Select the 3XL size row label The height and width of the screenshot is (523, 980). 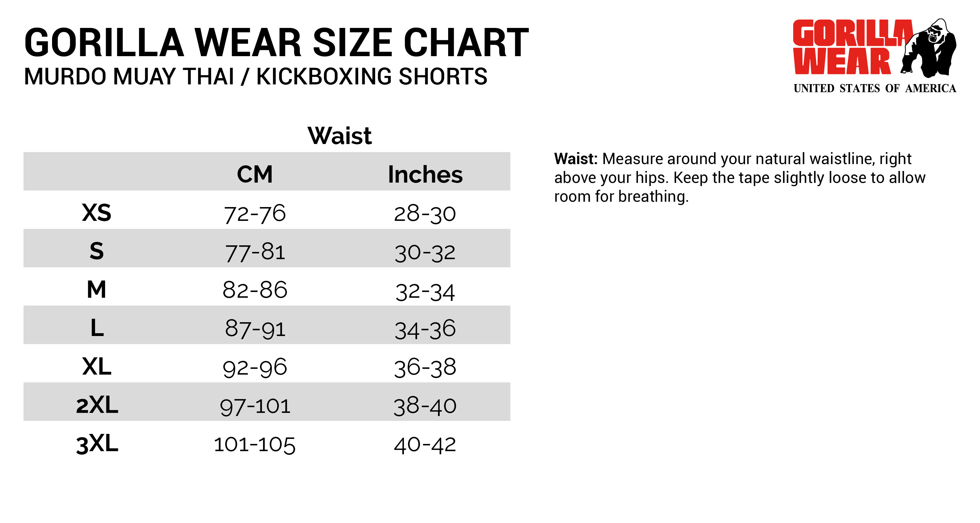click(x=97, y=444)
